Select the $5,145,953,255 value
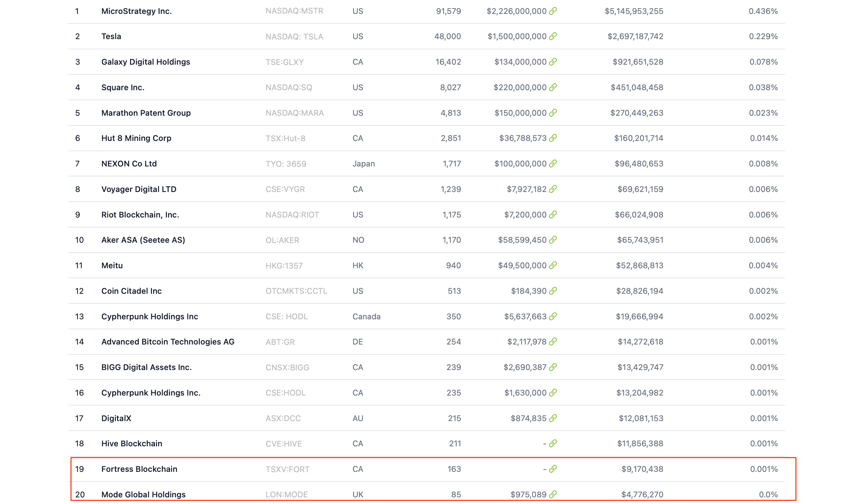This screenshot has height=504, width=854. tap(634, 11)
